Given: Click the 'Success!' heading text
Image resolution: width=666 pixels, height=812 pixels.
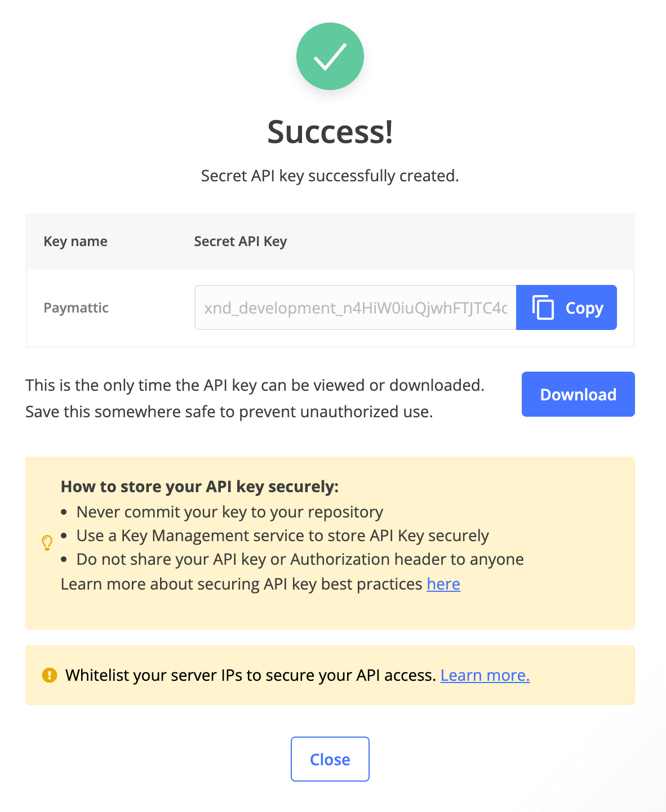Looking at the screenshot, I should [330, 132].
